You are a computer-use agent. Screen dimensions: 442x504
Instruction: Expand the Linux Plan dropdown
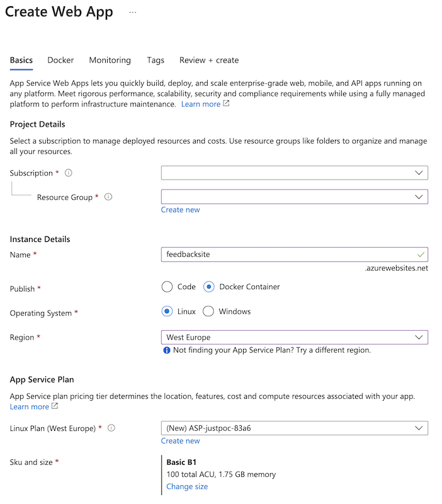tap(294, 428)
